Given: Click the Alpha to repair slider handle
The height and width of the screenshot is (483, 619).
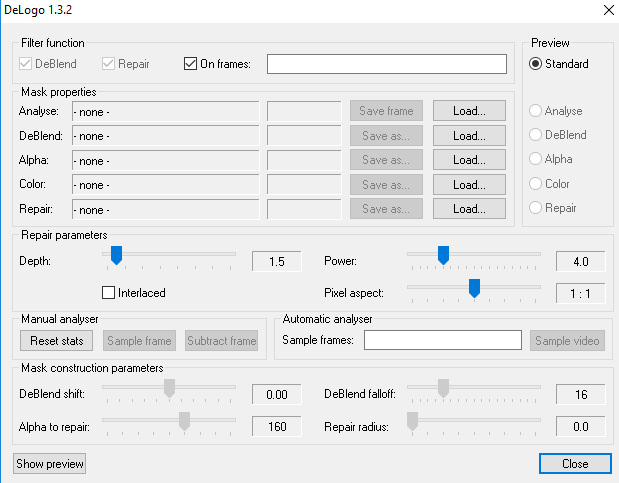Looking at the screenshot, I should (184, 421).
